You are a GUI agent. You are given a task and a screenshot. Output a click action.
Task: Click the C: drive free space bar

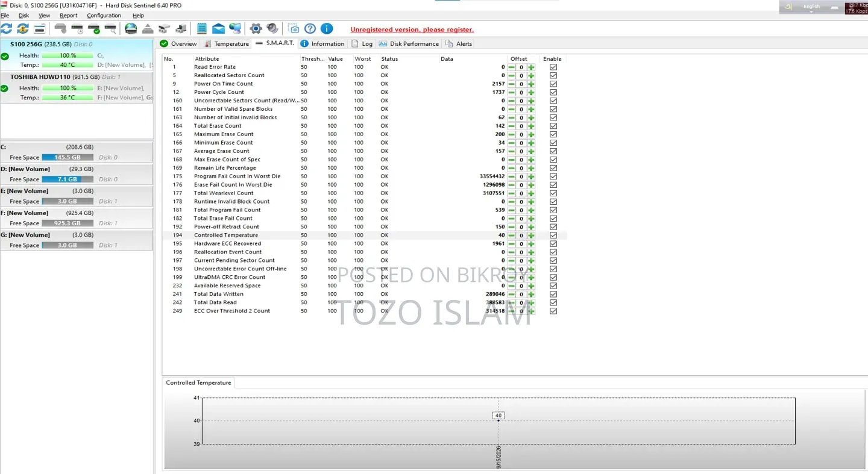tap(68, 158)
